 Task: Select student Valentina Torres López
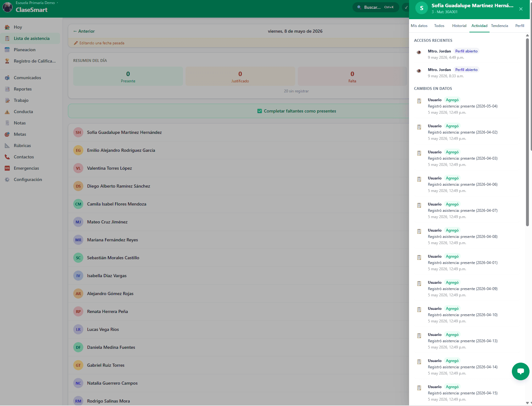239,168
